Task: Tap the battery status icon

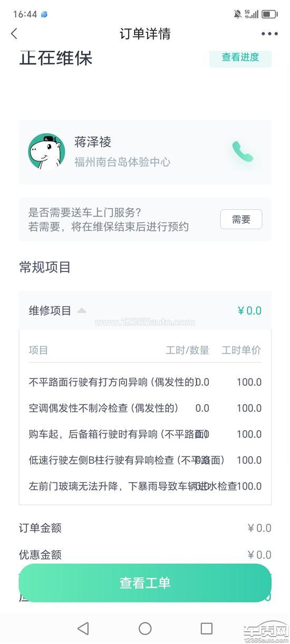Action: pyautogui.click(x=269, y=14)
